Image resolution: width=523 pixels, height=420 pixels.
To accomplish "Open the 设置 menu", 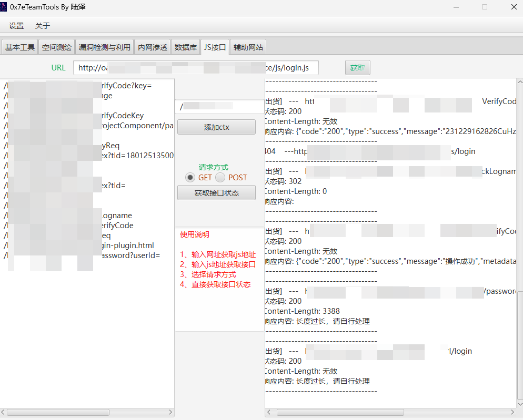I will click(16, 26).
